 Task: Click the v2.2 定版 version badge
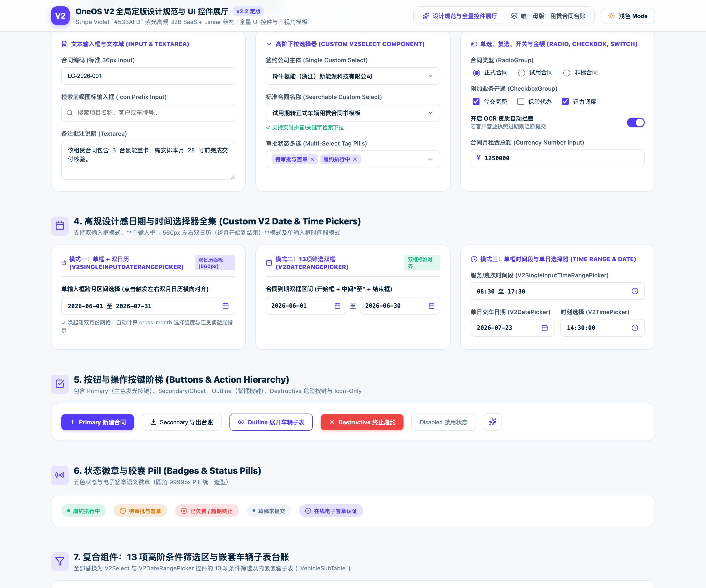pyautogui.click(x=248, y=12)
